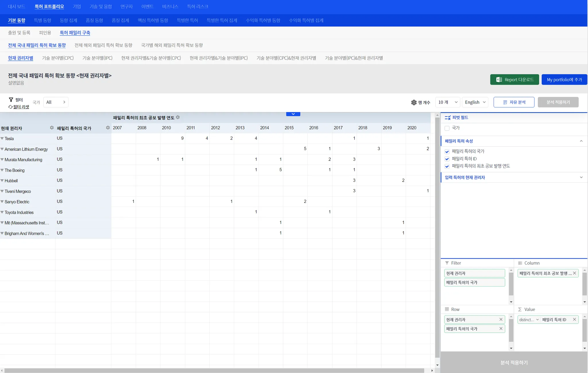Switch to the 피인용 tab
The width and height of the screenshot is (588, 373).
click(x=45, y=33)
